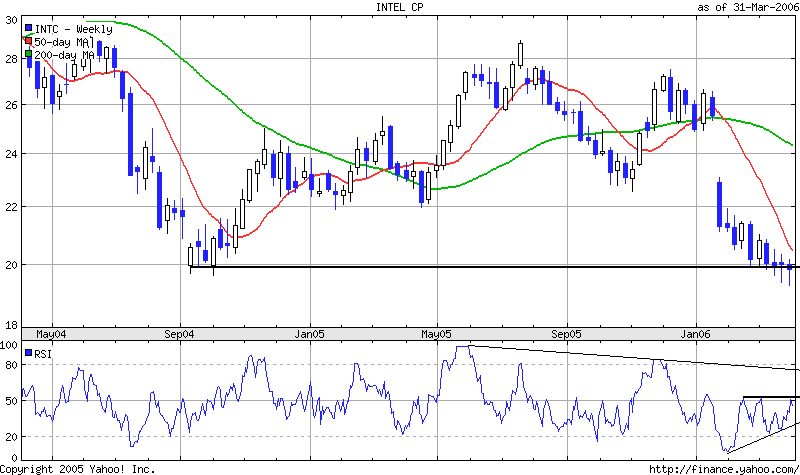This screenshot has width=800, height=475.
Task: Click the red 50-day MA legend swatch
Action: 29,41
